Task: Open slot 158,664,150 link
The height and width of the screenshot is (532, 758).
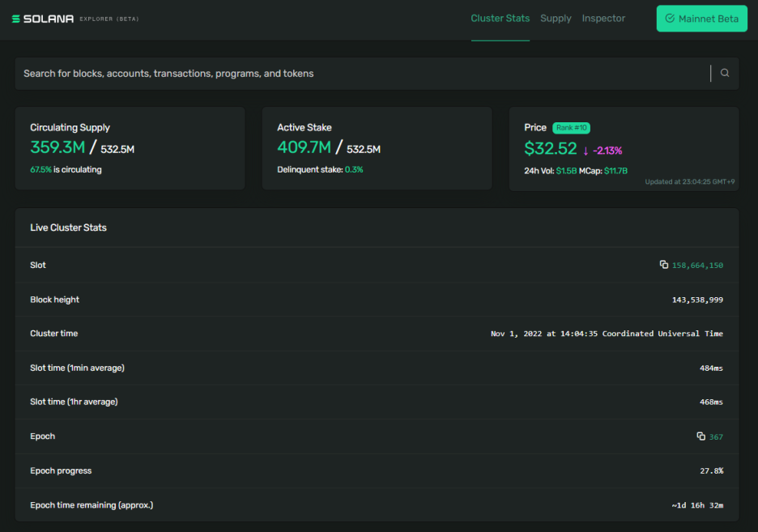Action: point(697,266)
